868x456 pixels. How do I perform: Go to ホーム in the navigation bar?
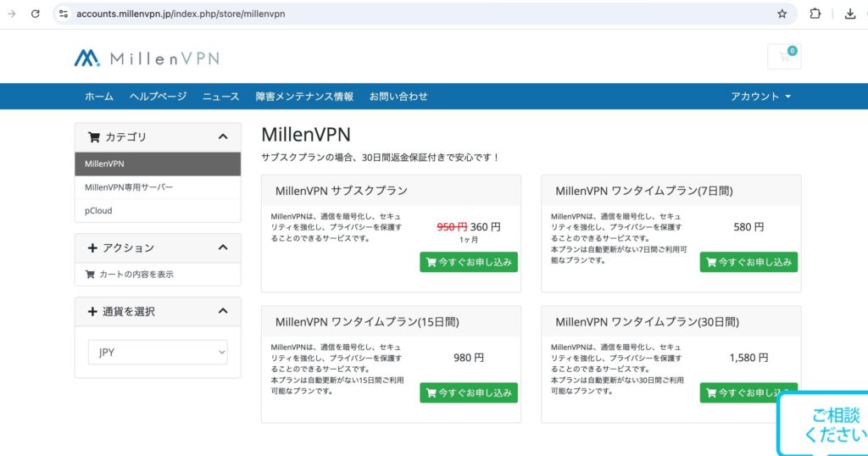(99, 97)
